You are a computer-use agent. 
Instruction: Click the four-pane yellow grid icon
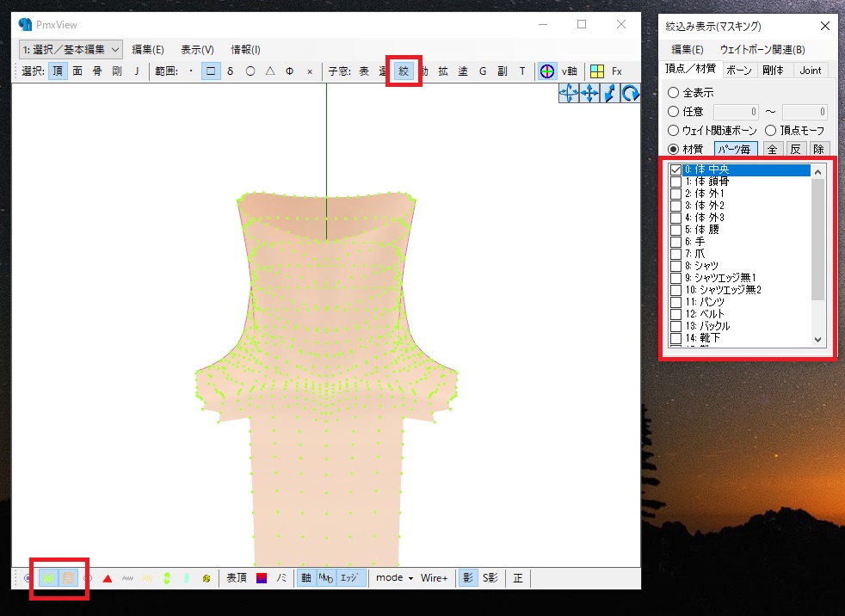(x=596, y=71)
